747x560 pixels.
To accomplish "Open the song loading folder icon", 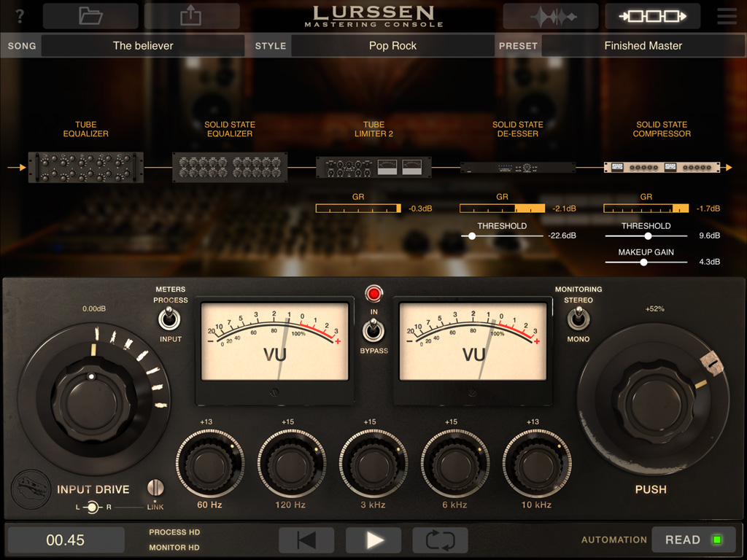I will (90, 15).
